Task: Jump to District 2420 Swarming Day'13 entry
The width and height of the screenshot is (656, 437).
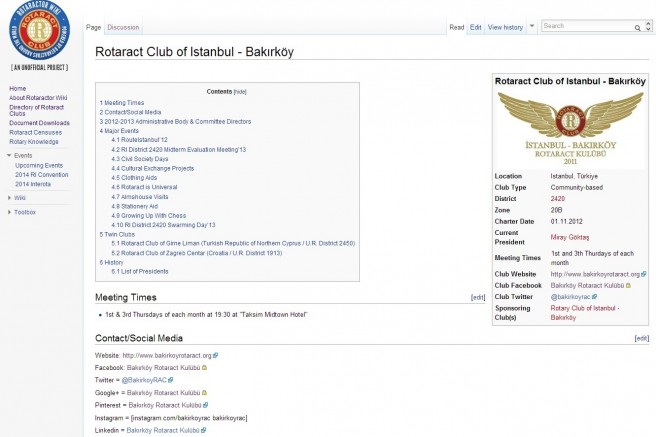Action: 163,225
